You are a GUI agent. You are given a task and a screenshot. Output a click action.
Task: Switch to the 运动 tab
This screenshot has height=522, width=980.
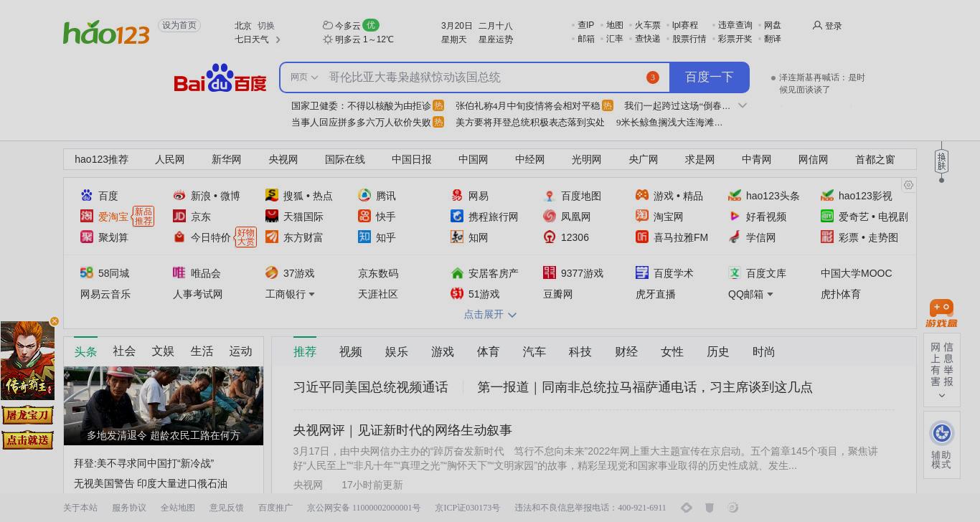click(x=240, y=351)
